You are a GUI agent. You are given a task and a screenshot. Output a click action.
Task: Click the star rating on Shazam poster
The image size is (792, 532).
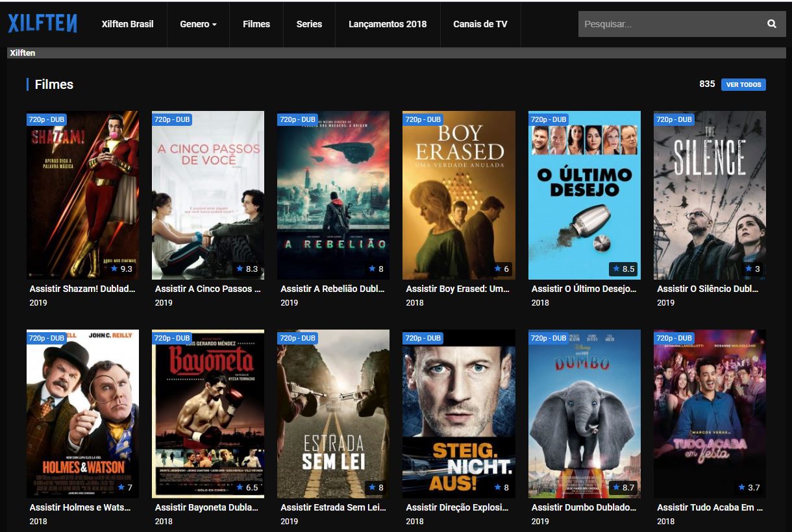(x=122, y=269)
